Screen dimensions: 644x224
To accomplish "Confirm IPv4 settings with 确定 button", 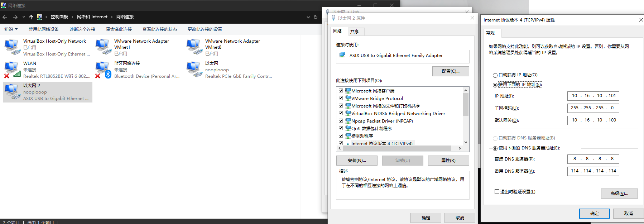I will 595,214.
